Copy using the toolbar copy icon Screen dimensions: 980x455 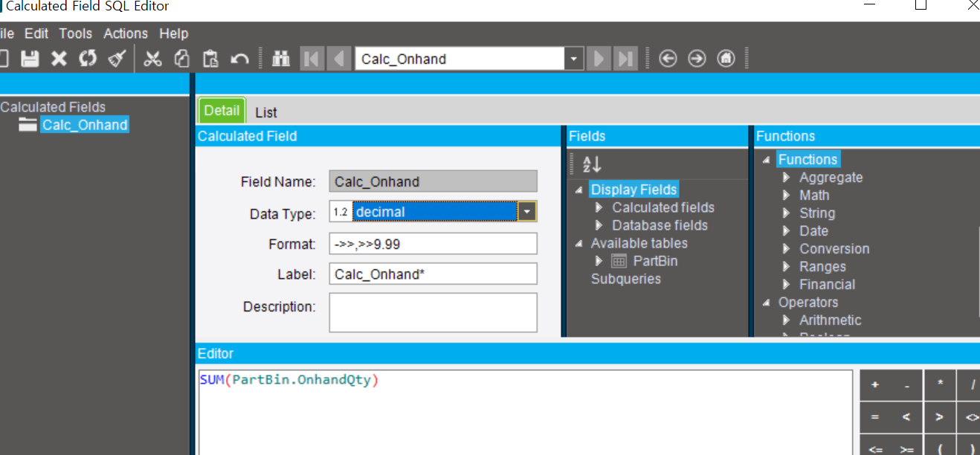182,59
